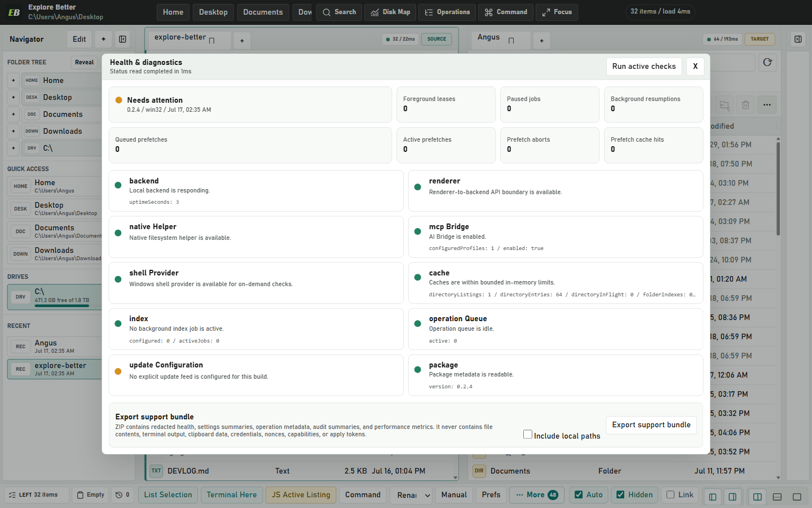This screenshot has height=508, width=812.
Task: Expand the Downloads node in folder tree
Action: point(13,131)
